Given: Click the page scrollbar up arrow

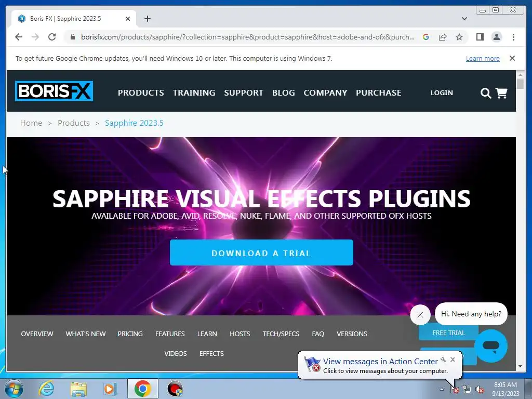Looking at the screenshot, I should tap(521, 74).
